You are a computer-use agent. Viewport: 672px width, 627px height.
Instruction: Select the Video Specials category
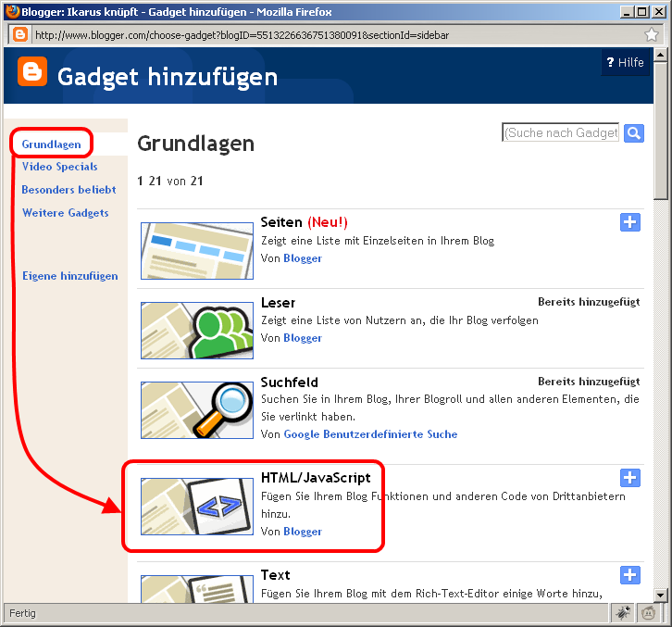pos(59,167)
